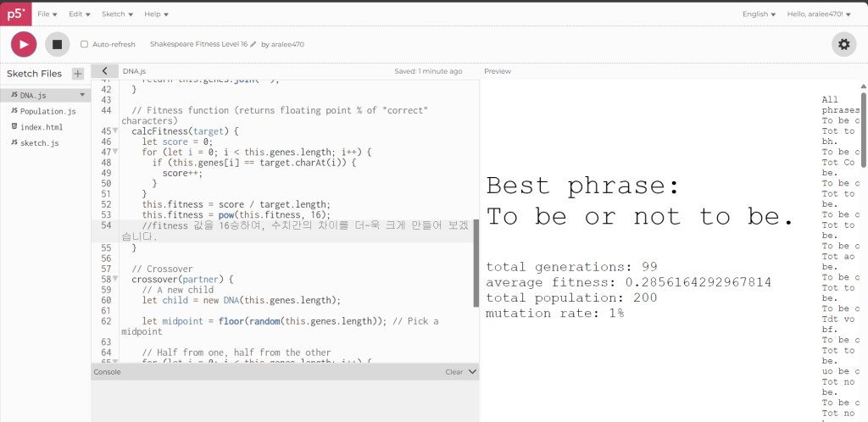Collapse the sidebar with the left chevron
This screenshot has height=422, width=868.
tap(103, 71)
